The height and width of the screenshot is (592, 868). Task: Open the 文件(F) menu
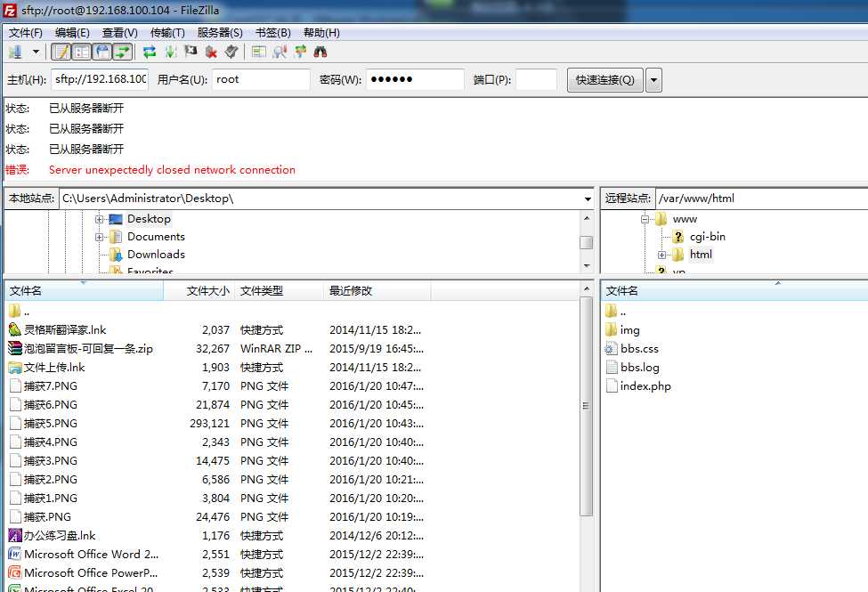26,33
